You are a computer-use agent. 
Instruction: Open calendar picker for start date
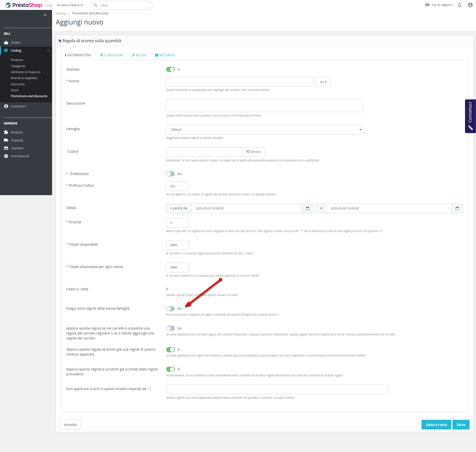tap(307, 209)
